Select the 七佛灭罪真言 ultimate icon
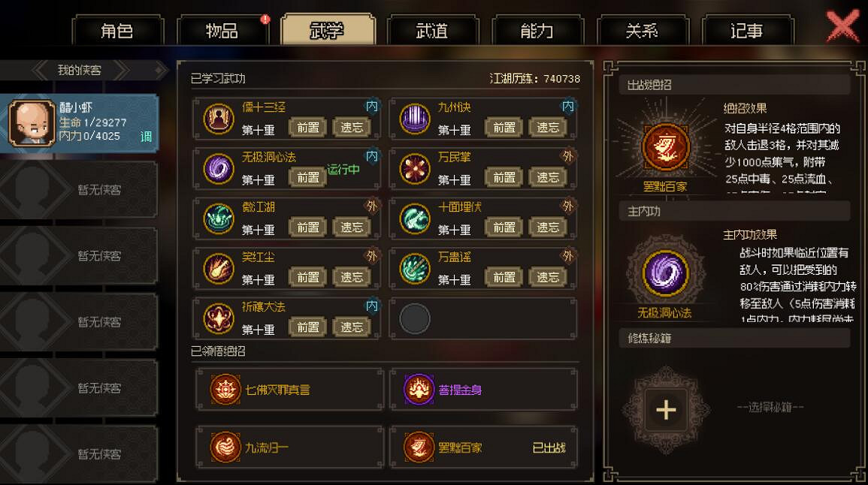The height and width of the screenshot is (485, 868). tap(225, 390)
